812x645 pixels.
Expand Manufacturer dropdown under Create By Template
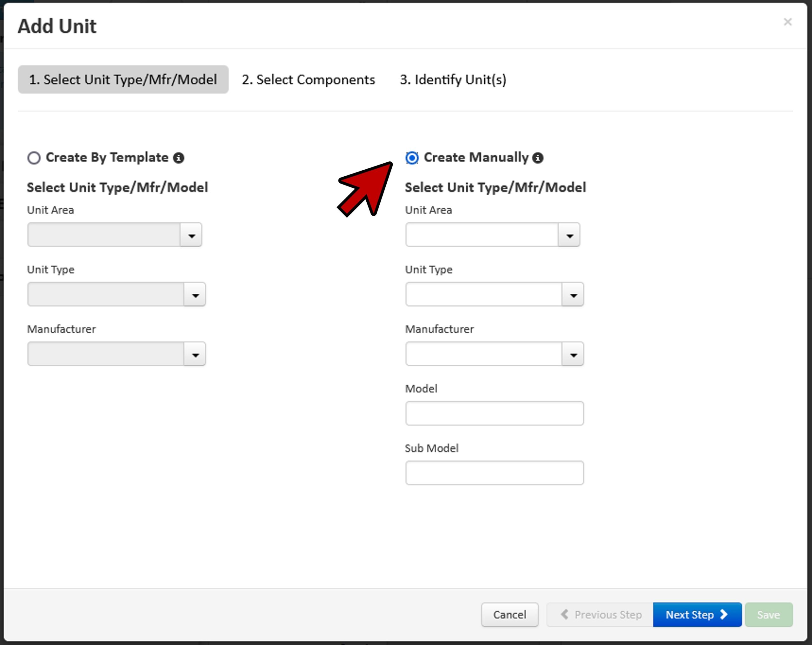coord(195,354)
